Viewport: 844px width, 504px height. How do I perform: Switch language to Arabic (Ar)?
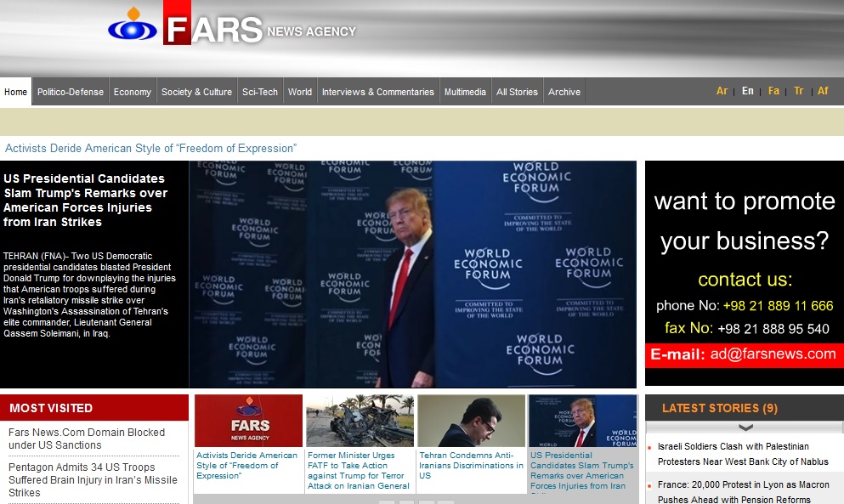click(722, 91)
